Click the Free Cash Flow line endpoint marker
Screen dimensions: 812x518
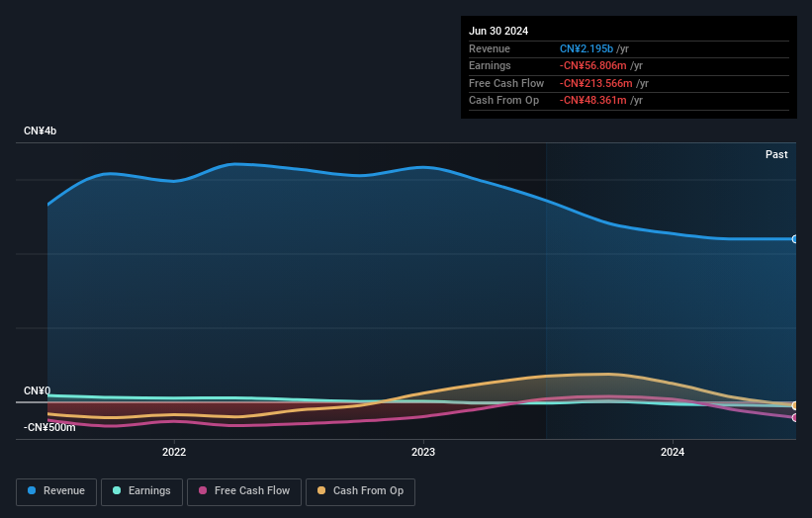pyautogui.click(x=795, y=417)
